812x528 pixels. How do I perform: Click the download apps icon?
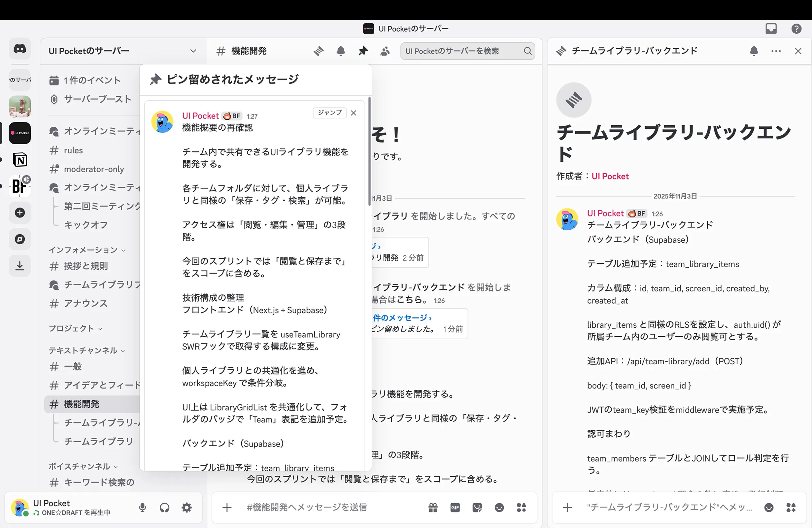(20, 266)
